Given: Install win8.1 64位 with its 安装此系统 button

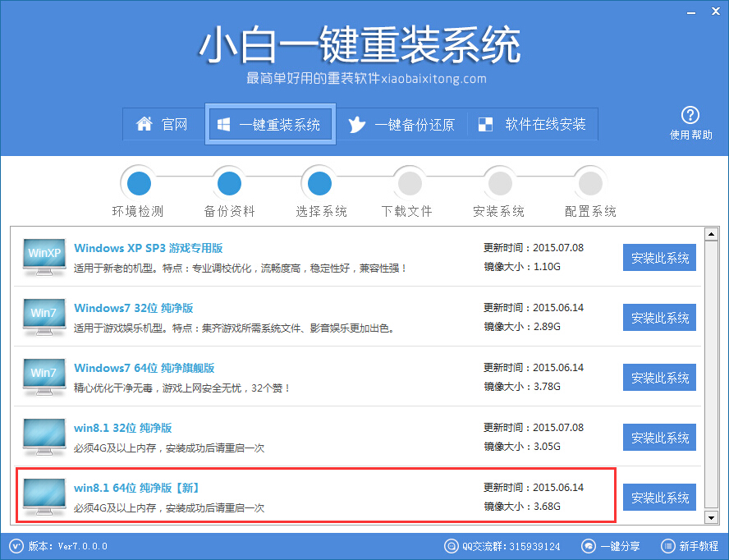Looking at the screenshot, I should pyautogui.click(x=659, y=497).
